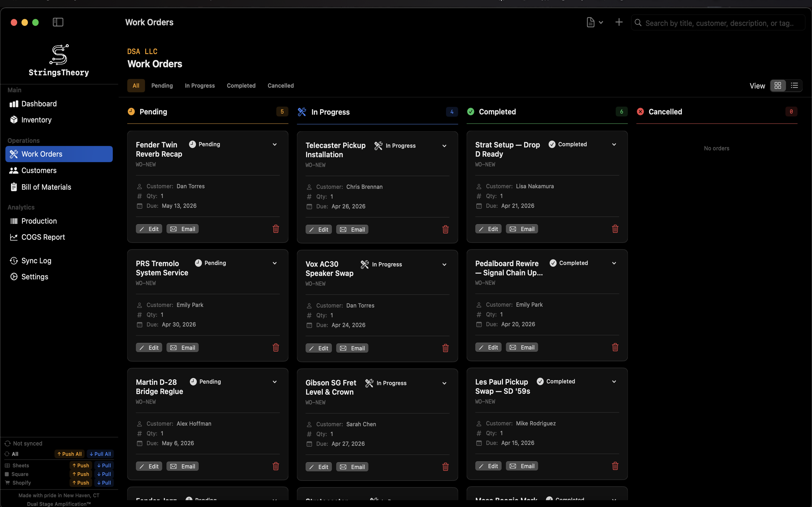Image resolution: width=812 pixels, height=507 pixels.
Task: Open the export document dropdown
Action: (x=594, y=22)
